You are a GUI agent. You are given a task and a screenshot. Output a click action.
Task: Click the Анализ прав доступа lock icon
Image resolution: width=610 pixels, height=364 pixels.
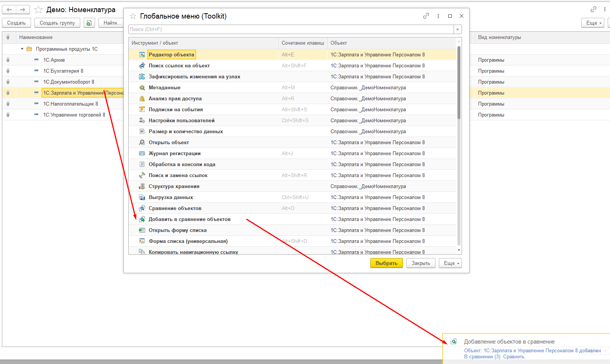(x=142, y=99)
